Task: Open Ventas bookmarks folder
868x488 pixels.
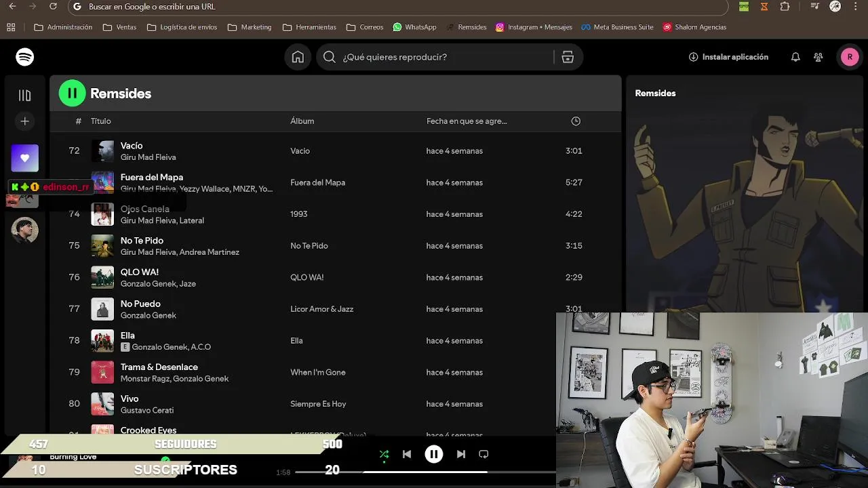Action: click(x=119, y=27)
